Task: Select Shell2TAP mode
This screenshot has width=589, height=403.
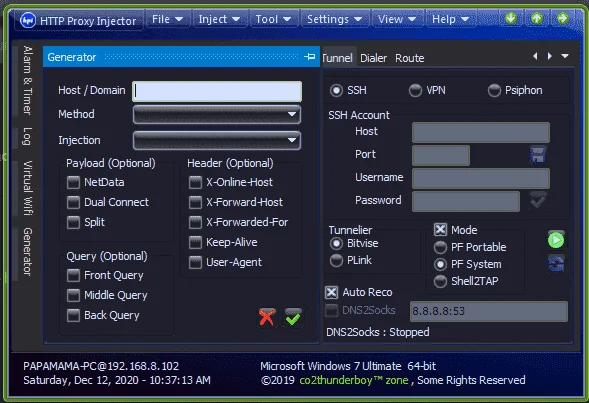Action: point(440,281)
